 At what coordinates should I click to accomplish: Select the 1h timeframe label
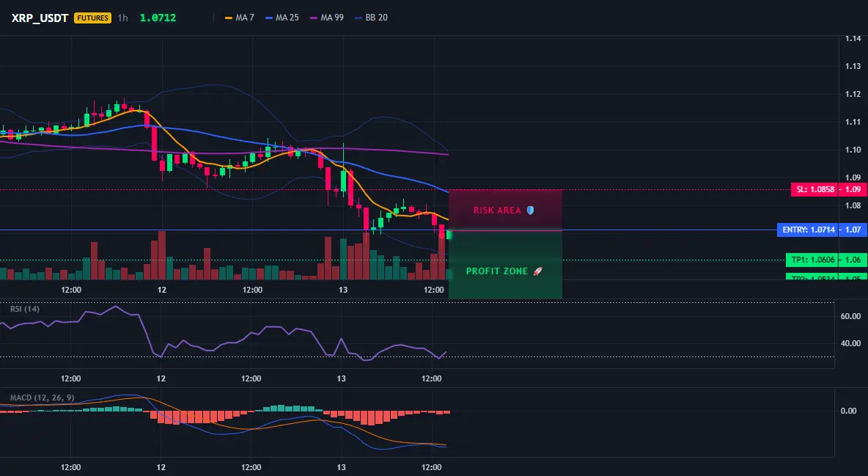[123, 18]
